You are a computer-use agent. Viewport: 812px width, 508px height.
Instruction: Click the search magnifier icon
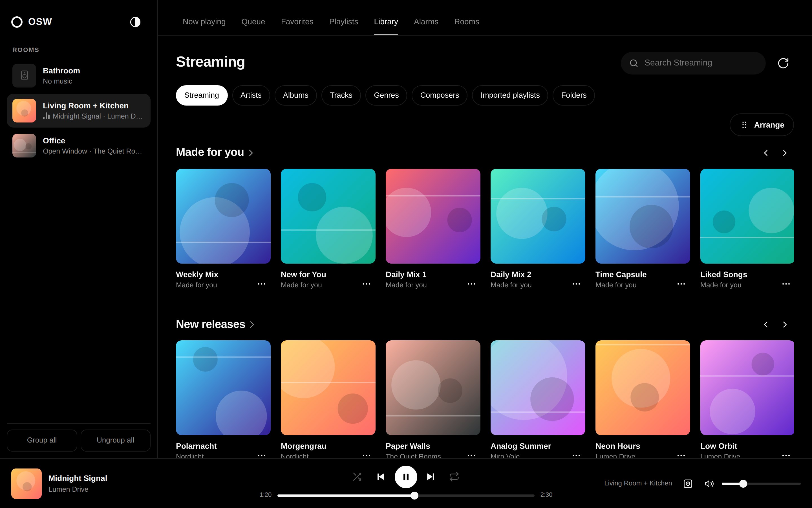[x=634, y=63]
